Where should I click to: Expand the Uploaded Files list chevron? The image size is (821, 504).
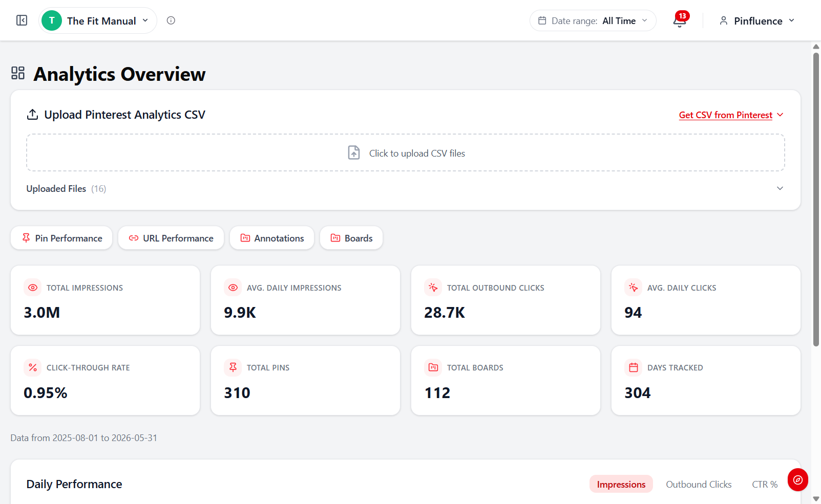(x=780, y=188)
